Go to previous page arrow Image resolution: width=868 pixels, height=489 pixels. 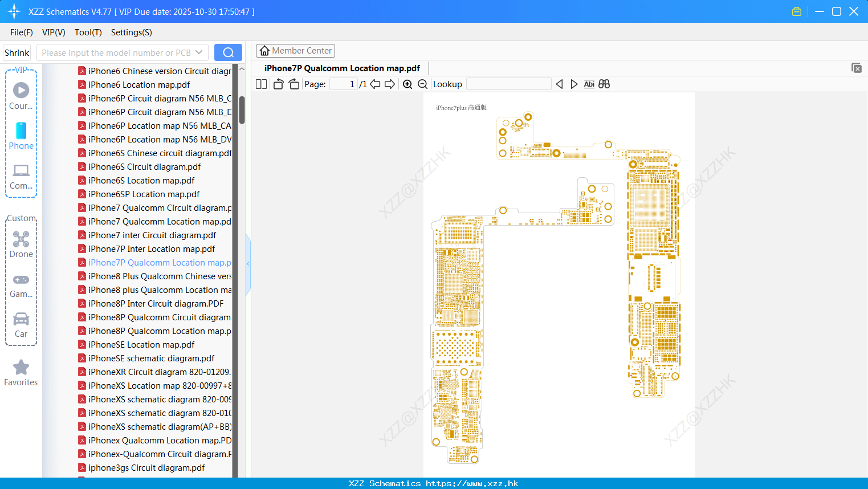pos(375,84)
